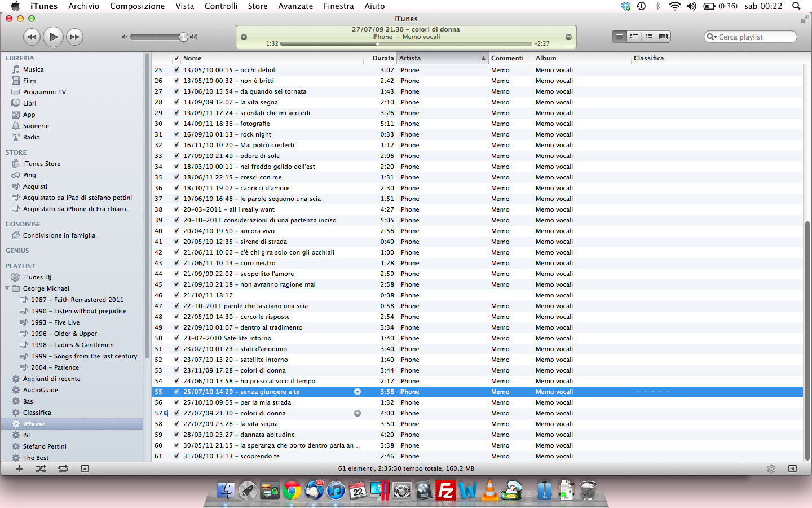Open Programmi TV in sidebar
The image size is (812, 508).
[x=44, y=92]
